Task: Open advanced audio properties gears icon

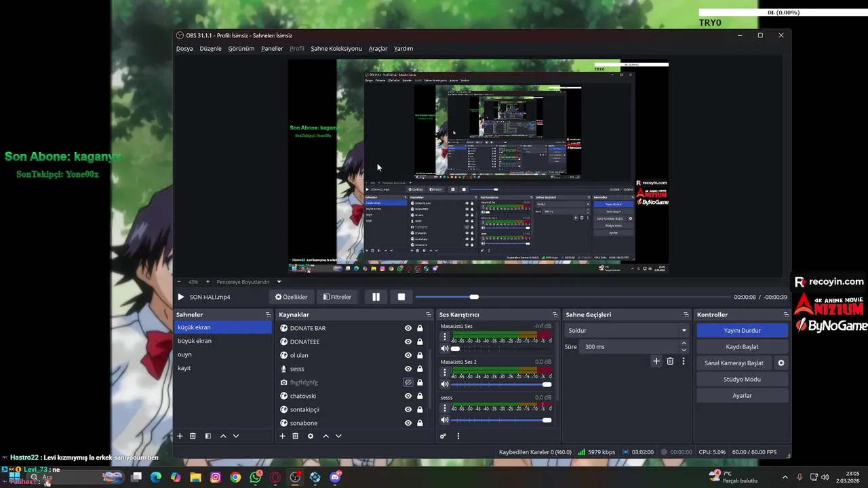Action: point(443,436)
